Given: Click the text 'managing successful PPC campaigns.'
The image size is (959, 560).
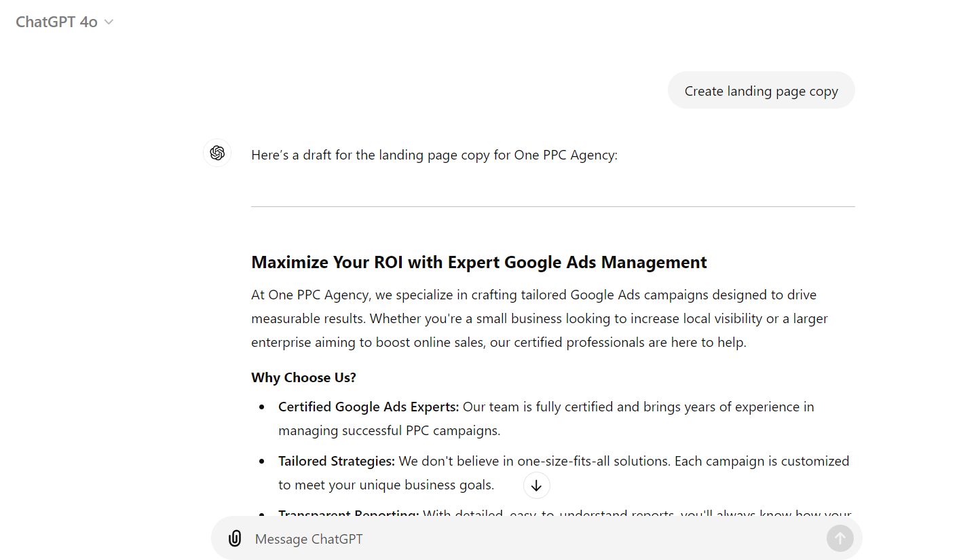Looking at the screenshot, I should click(x=389, y=430).
